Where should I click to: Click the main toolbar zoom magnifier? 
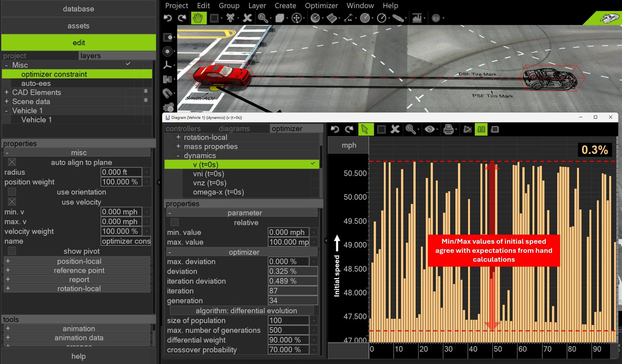(x=262, y=18)
